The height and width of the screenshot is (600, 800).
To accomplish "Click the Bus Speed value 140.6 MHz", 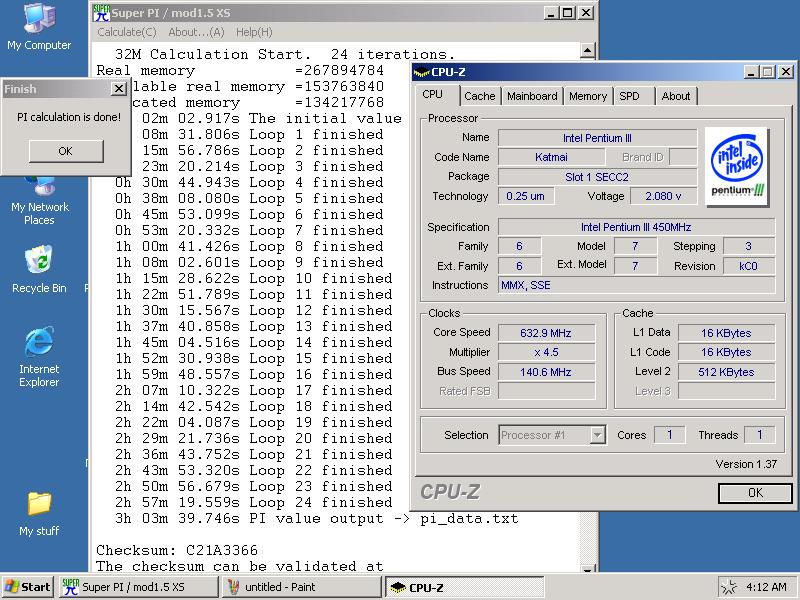I will [546, 372].
